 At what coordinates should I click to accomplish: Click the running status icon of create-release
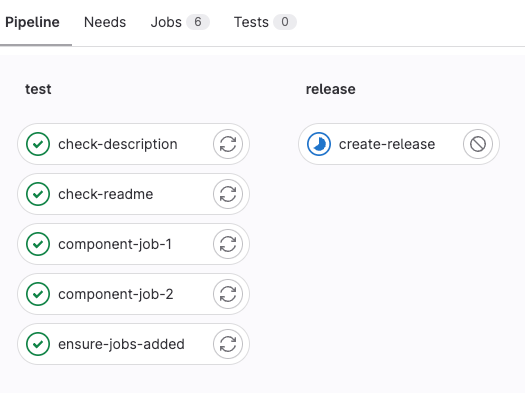pyautogui.click(x=319, y=144)
